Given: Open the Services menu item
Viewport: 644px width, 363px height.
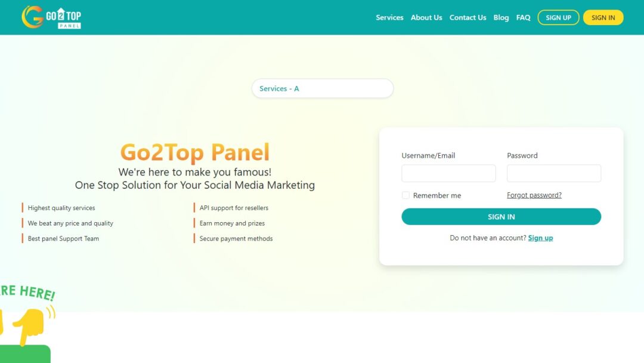Looking at the screenshot, I should pyautogui.click(x=389, y=17).
